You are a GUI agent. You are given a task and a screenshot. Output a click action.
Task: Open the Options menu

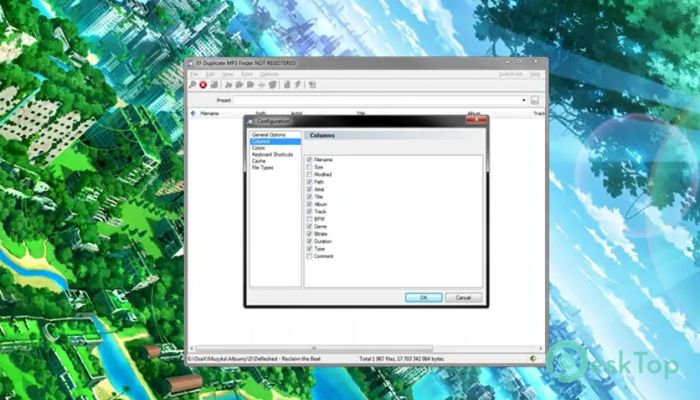point(269,74)
